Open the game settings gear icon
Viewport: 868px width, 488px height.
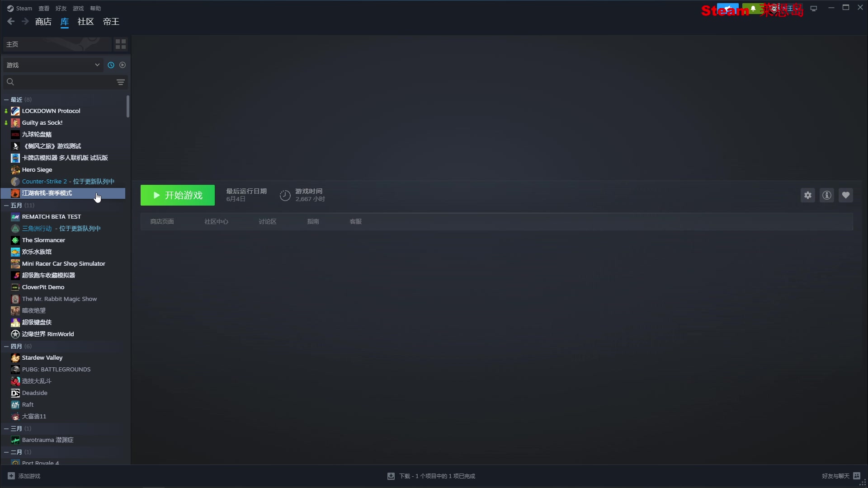808,195
